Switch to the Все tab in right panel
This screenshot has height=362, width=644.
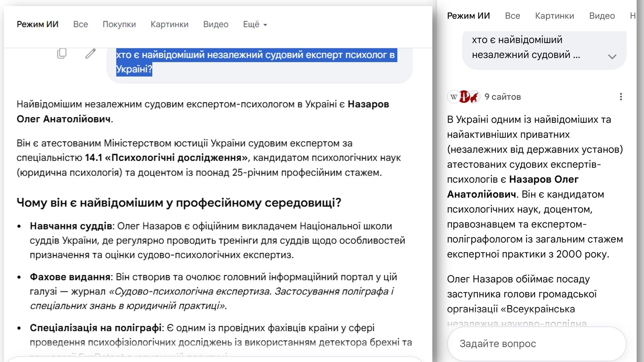pos(513,16)
